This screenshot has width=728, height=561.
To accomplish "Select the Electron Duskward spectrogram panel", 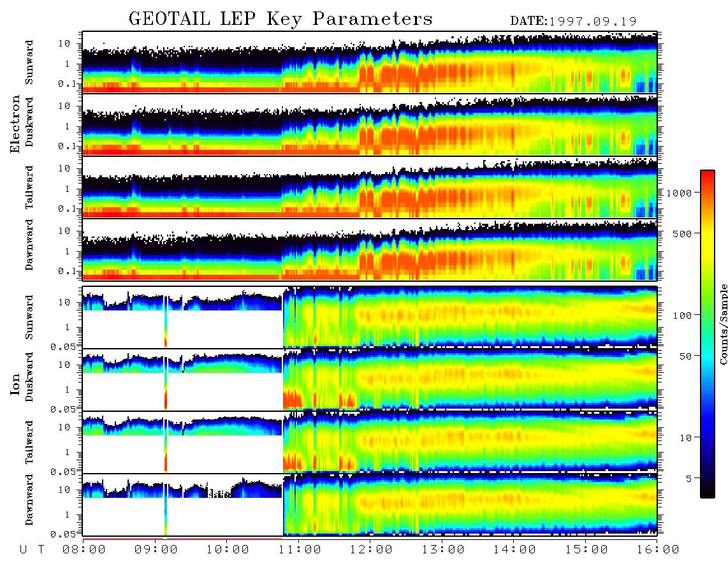I will pos(370,124).
